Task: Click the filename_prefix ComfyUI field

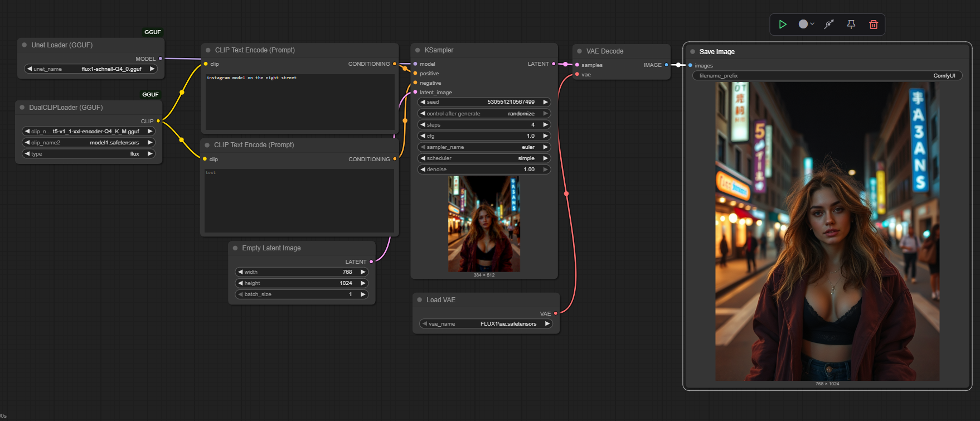Action: (827, 76)
